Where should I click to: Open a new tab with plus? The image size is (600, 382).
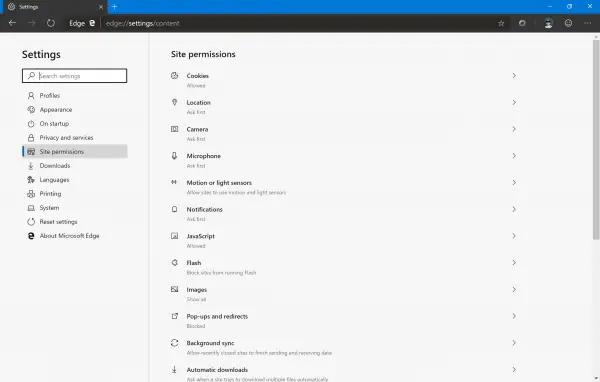pyautogui.click(x=114, y=7)
